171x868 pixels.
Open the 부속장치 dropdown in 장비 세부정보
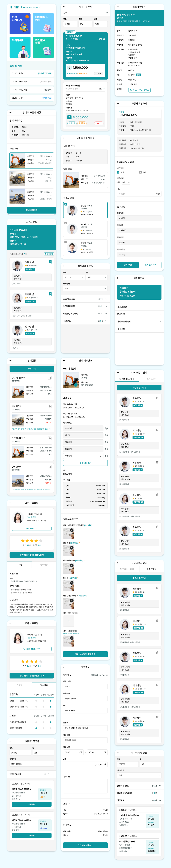click(83, 456)
